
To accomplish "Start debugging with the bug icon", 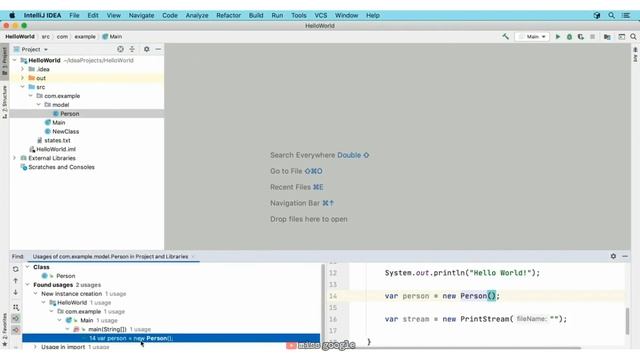I will pos(569,37).
